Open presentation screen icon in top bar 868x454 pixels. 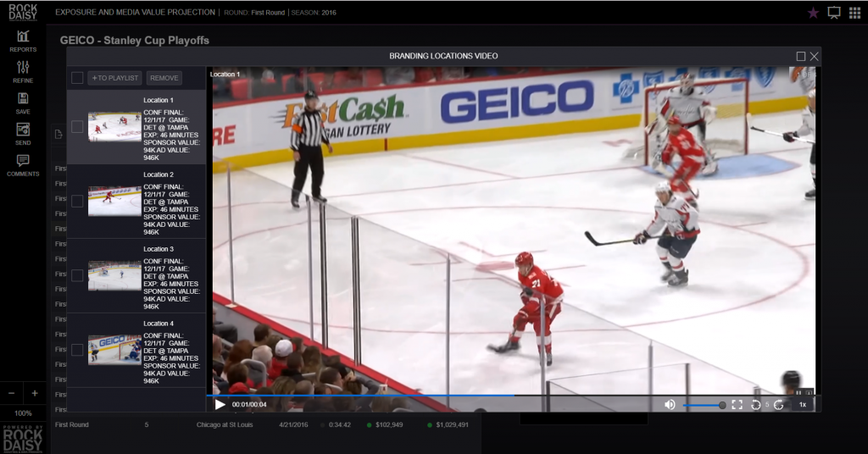pos(834,13)
